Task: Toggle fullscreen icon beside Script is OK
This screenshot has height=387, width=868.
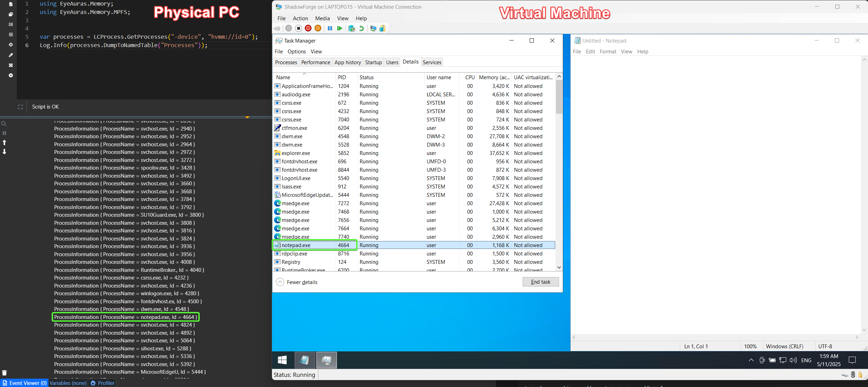Action: pos(20,107)
